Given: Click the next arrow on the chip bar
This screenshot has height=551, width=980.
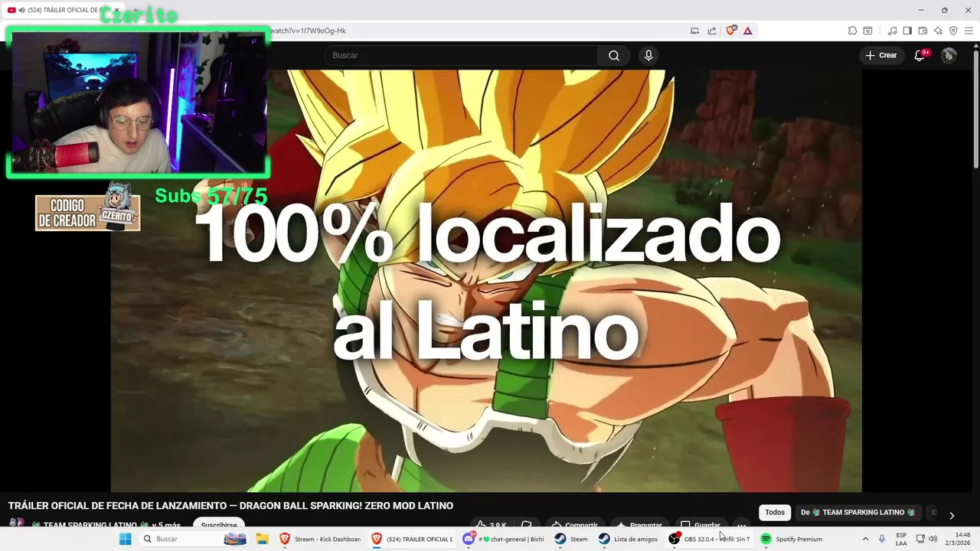Looking at the screenshot, I should coord(952,515).
